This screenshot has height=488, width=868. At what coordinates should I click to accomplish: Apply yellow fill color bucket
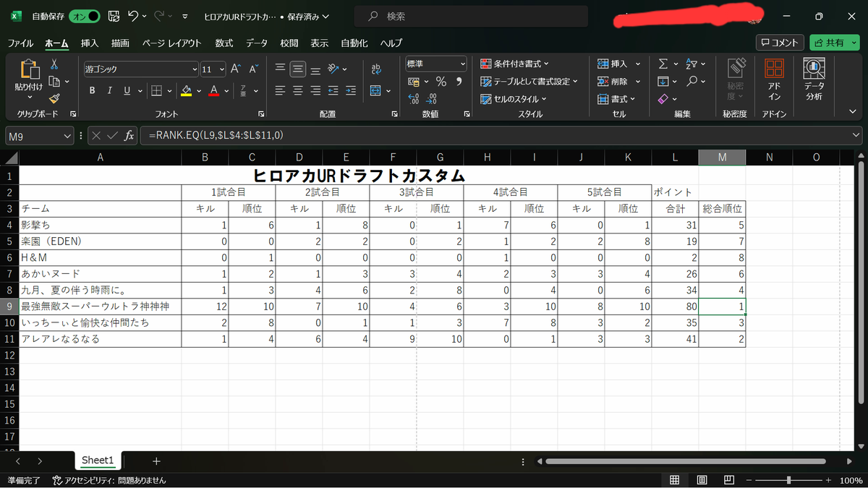click(x=187, y=90)
